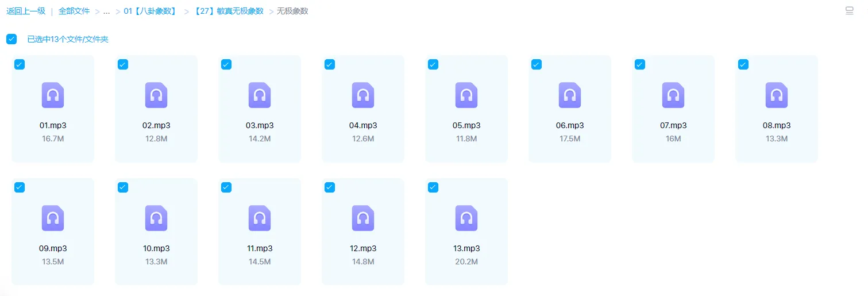Navigate to 【27】敏真无极象数 breadcrumb
This screenshot has width=868, height=296.
tap(229, 11)
